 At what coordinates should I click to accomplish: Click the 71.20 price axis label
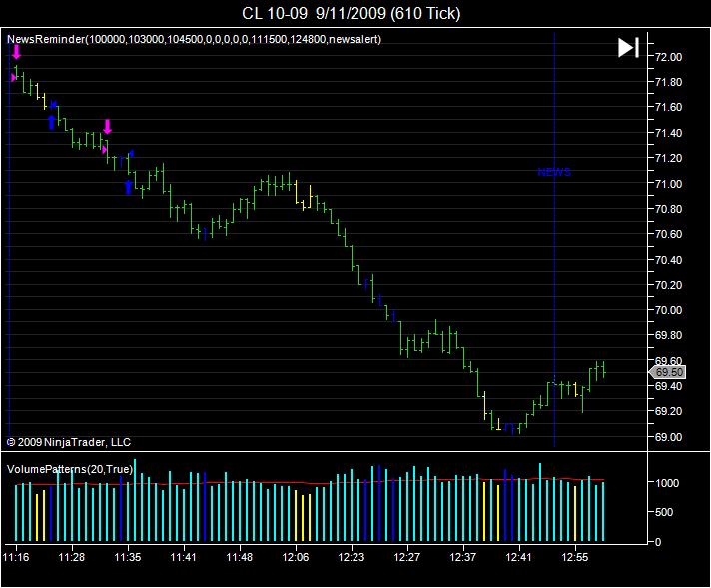pyautogui.click(x=668, y=158)
